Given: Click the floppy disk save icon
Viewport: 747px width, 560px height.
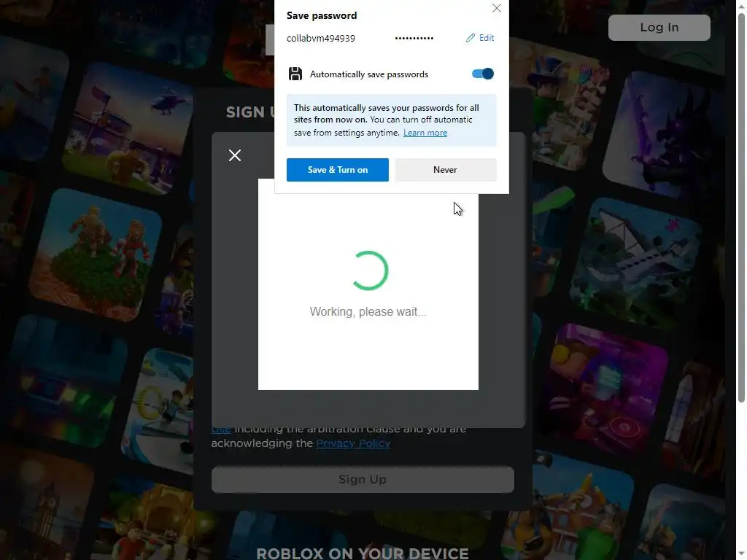Looking at the screenshot, I should pyautogui.click(x=295, y=74).
